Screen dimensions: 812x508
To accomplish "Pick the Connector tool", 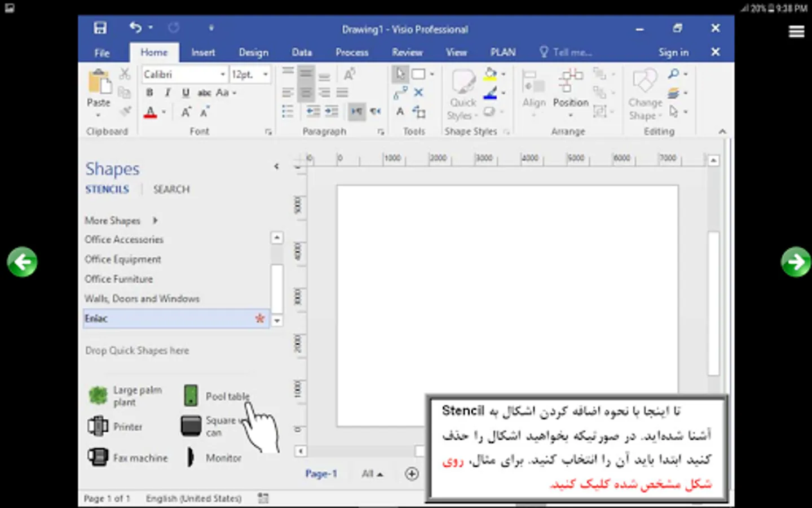I will click(x=400, y=93).
